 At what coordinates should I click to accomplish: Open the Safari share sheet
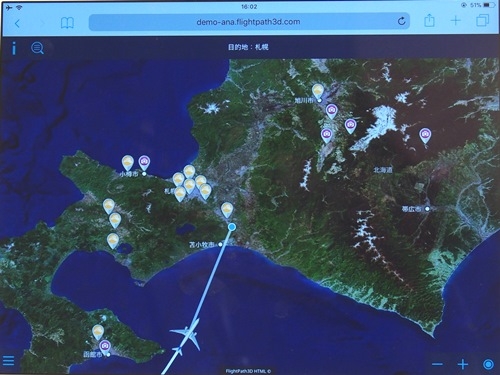(429, 21)
